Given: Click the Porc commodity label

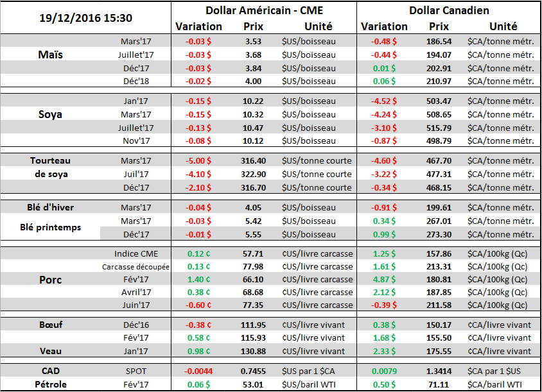Looking at the screenshot, I should click(x=50, y=280).
